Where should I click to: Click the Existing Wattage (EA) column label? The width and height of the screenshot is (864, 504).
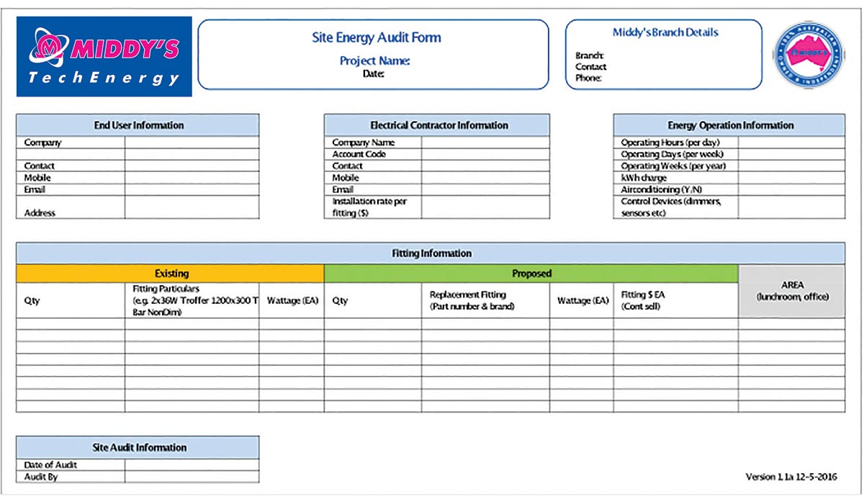[x=292, y=301]
